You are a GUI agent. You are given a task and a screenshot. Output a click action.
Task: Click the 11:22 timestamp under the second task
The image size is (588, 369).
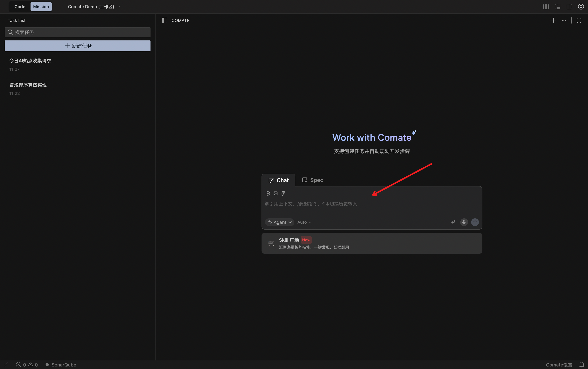click(14, 94)
